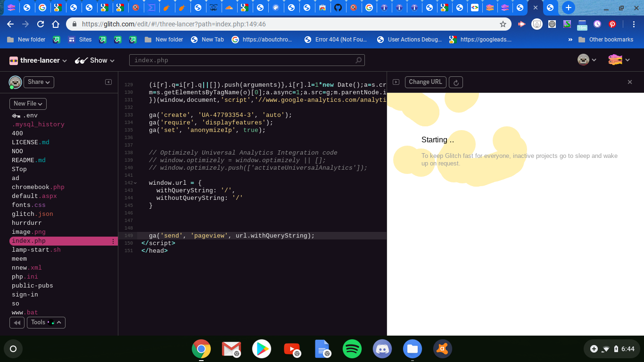Open the system tray clock
The width and height of the screenshot is (644, 362).
[627, 349]
